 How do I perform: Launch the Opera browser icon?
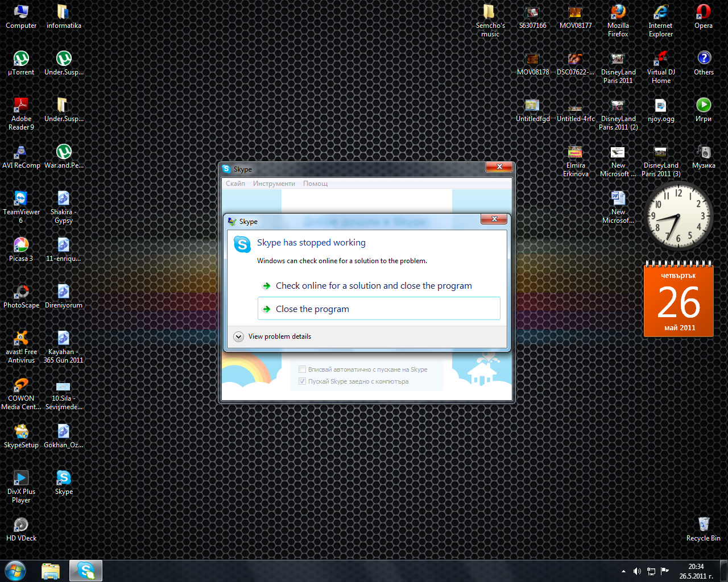704,17
